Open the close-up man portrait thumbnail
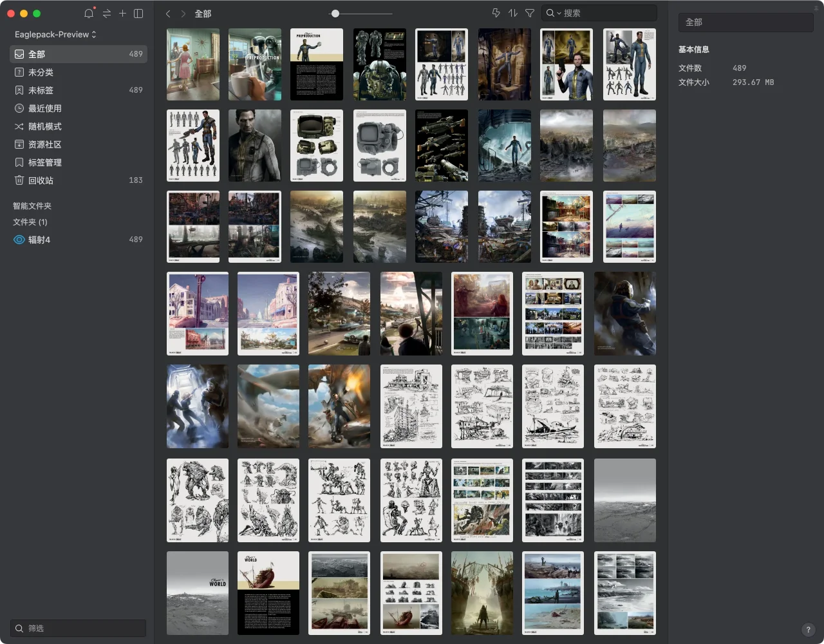This screenshot has width=824, height=644. pyautogui.click(x=255, y=146)
